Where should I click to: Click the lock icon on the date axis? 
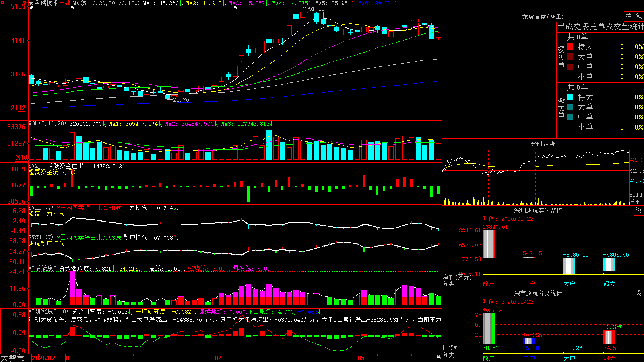coord(438,357)
